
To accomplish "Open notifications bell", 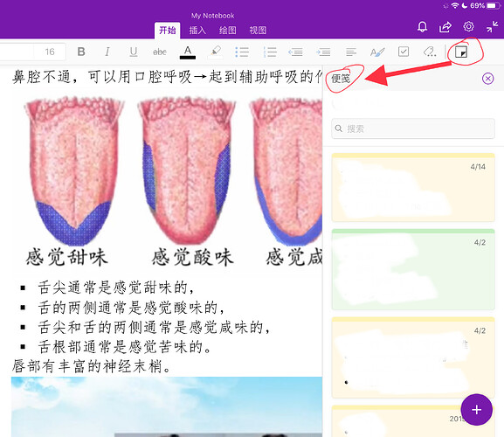I will 423,26.
